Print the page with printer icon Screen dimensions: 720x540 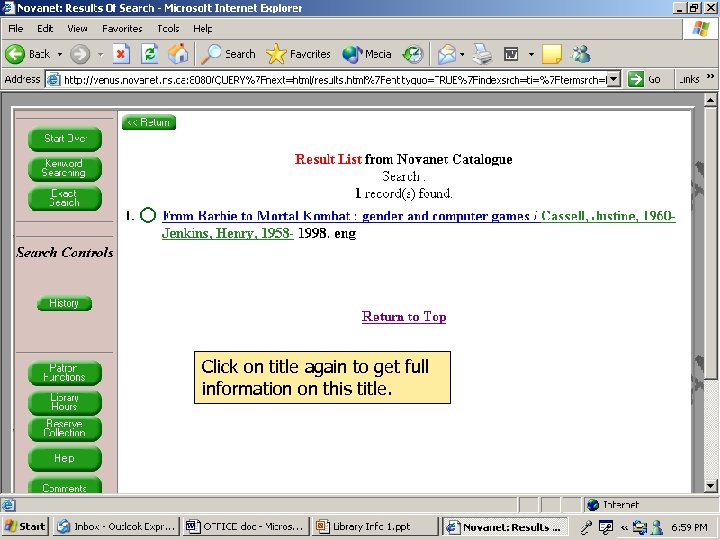[x=482, y=54]
